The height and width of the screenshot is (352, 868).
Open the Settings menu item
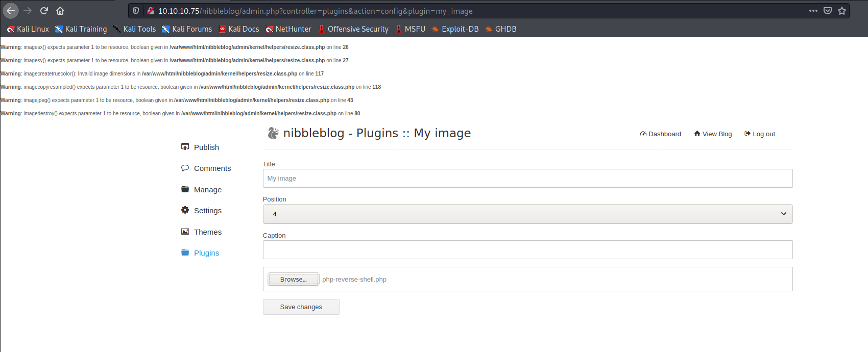coord(208,211)
